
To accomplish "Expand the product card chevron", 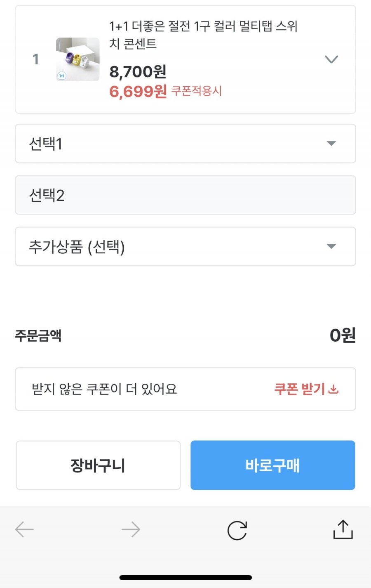I will click(331, 59).
